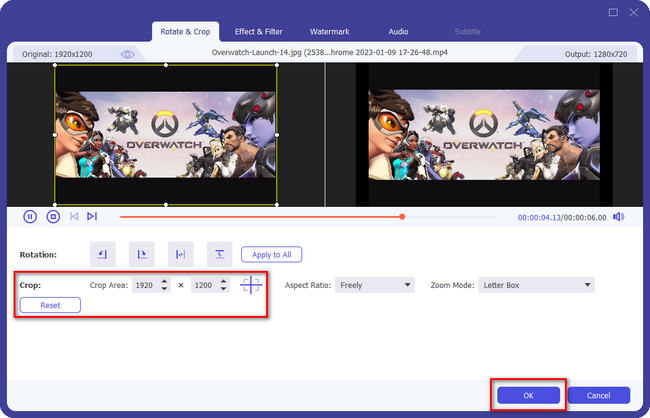Reset the crop settings
This screenshot has height=418, width=650.
pos(50,305)
